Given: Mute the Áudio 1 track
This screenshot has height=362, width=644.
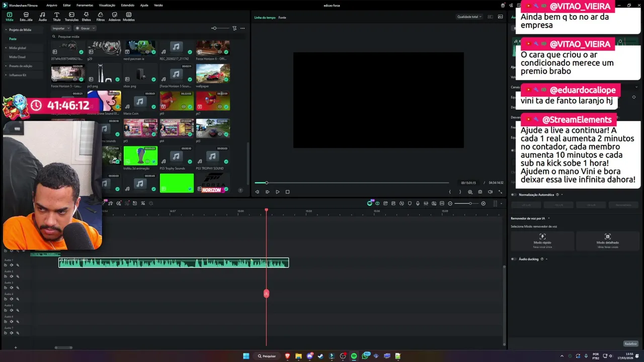Looking at the screenshot, I should (12, 265).
